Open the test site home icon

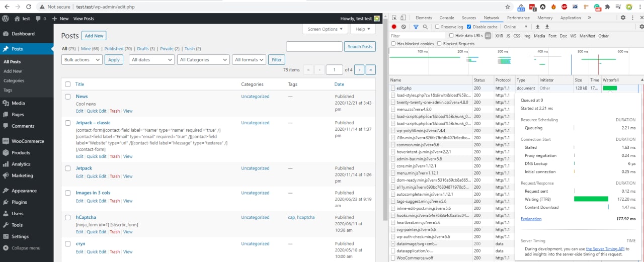[17, 19]
